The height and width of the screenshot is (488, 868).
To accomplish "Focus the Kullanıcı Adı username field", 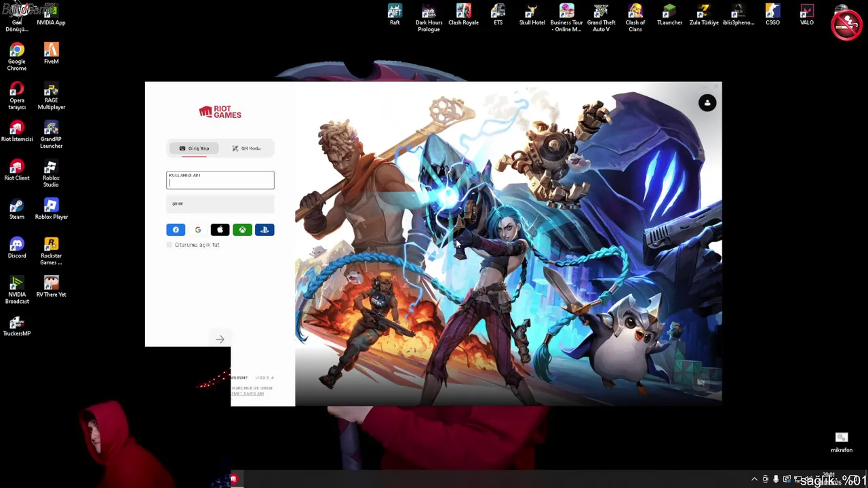I will (220, 180).
